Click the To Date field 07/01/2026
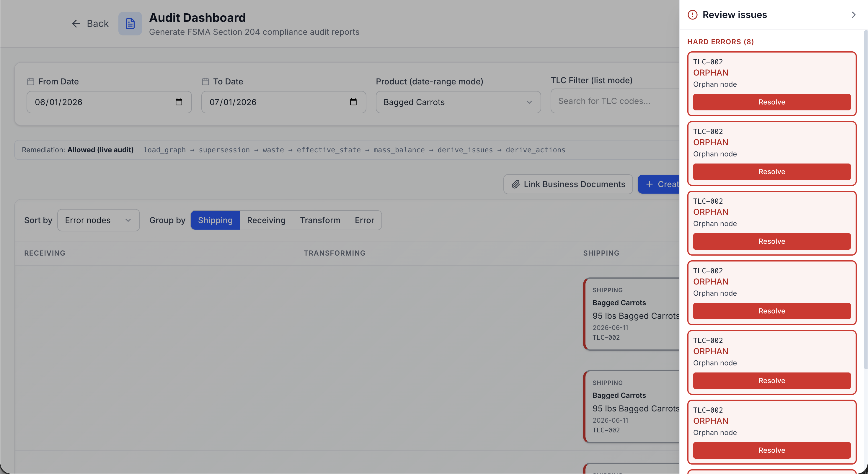This screenshot has width=868, height=474. coord(284,102)
